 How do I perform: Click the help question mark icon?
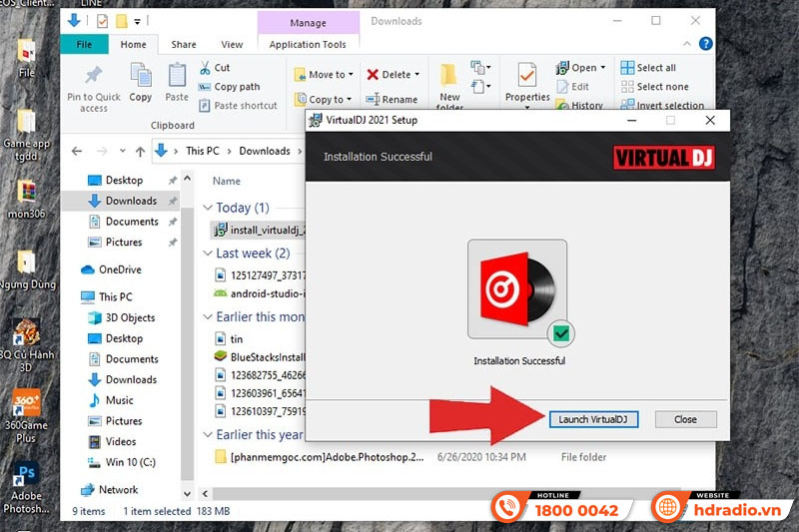tap(706, 44)
